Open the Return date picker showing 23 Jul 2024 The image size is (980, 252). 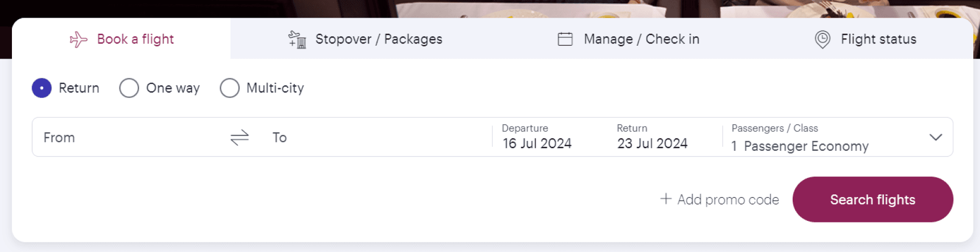click(652, 137)
